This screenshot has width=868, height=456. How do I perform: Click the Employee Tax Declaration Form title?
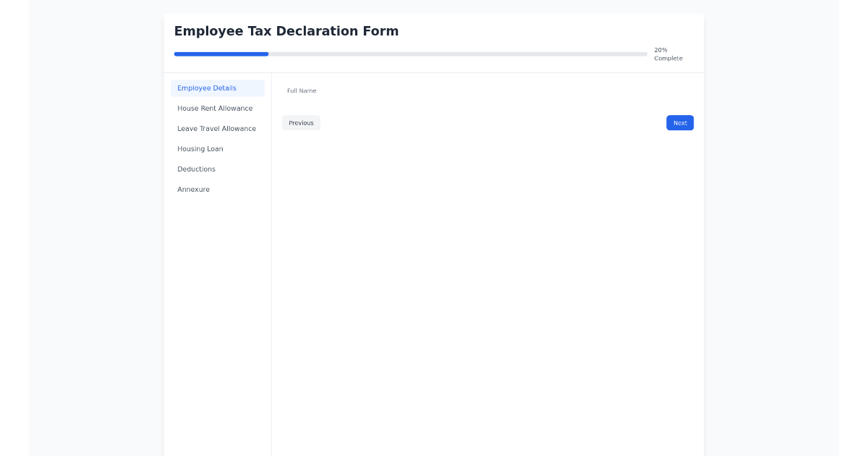(286, 31)
